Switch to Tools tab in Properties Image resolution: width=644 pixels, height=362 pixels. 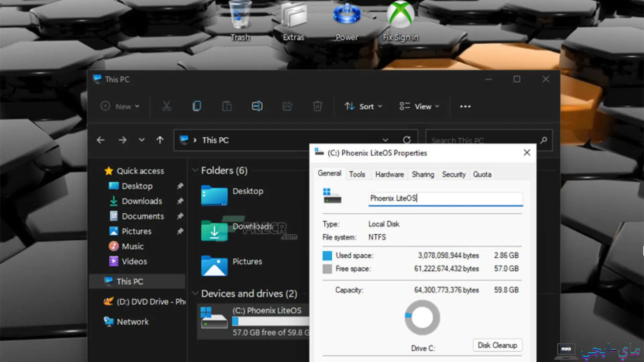point(357,174)
